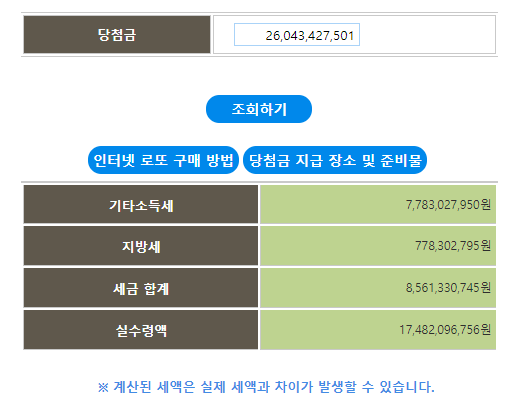This screenshot has height=415, width=515.
Task: Click the 조회하기 button
Action: pyautogui.click(x=259, y=109)
